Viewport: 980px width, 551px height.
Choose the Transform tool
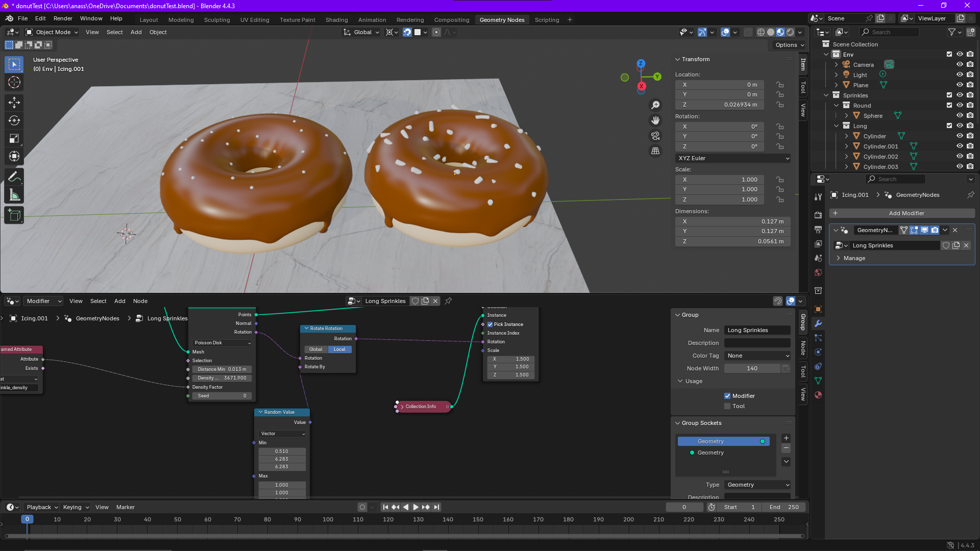coord(14,156)
